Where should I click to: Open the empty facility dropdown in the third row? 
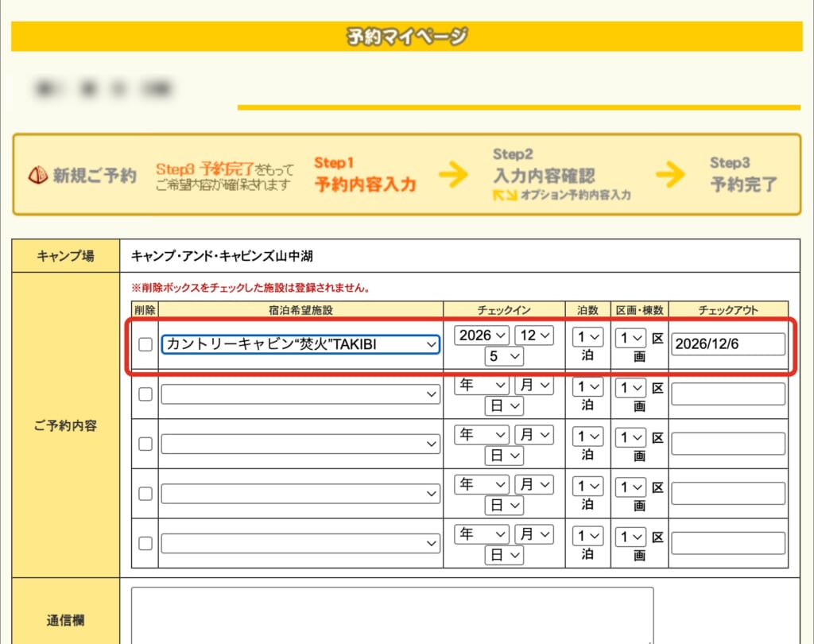point(300,444)
